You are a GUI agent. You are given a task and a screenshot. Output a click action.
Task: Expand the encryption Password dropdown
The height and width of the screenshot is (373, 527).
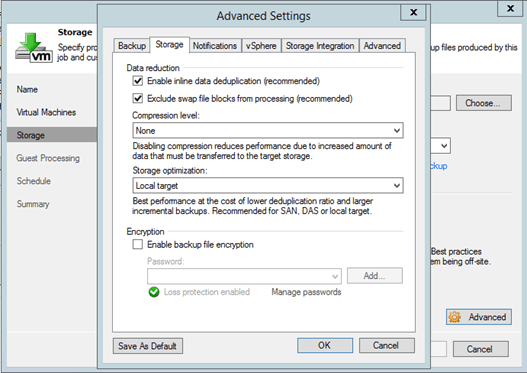244,276
